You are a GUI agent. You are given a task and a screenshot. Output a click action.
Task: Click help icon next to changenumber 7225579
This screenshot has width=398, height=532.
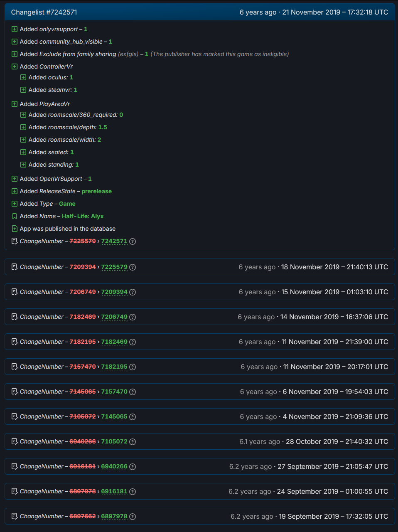tap(133, 267)
